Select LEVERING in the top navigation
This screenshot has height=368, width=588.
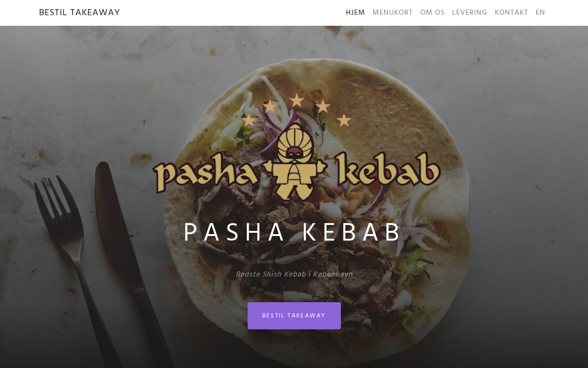click(469, 13)
